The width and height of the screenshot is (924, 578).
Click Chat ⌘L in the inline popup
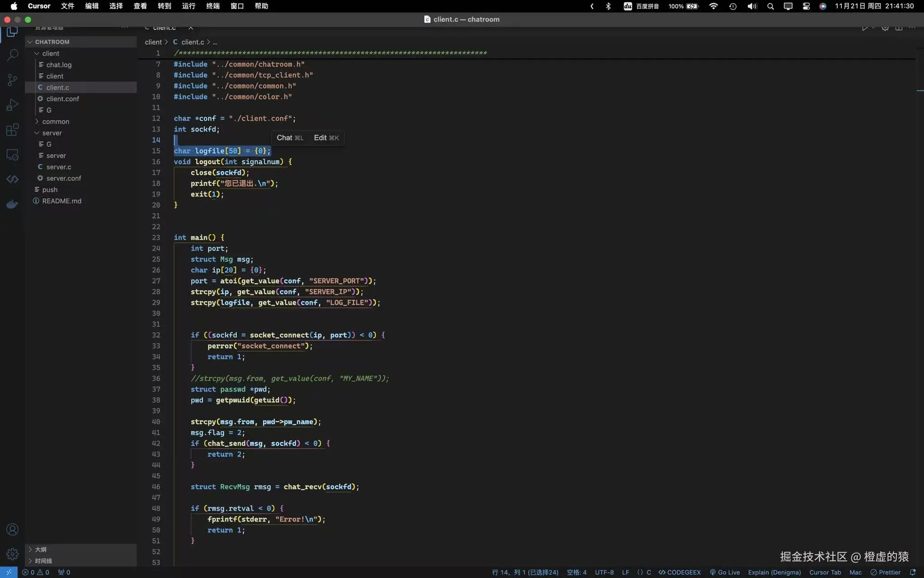coord(290,138)
